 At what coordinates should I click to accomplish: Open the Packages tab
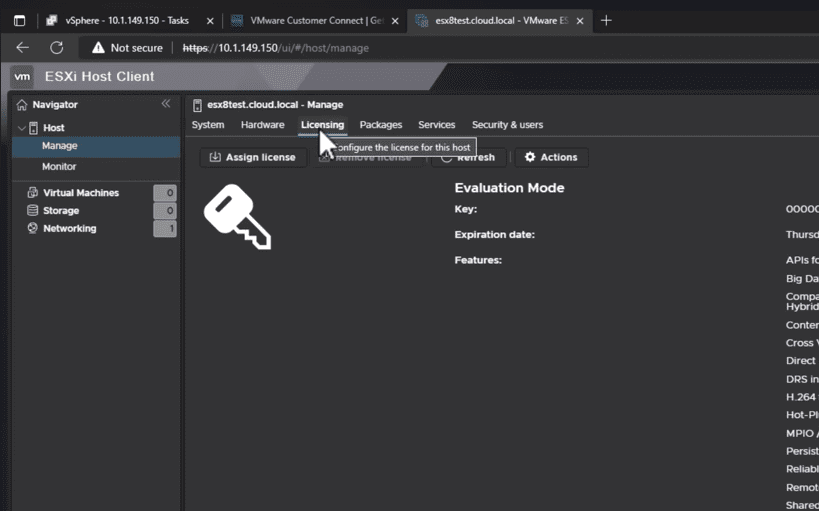(381, 125)
